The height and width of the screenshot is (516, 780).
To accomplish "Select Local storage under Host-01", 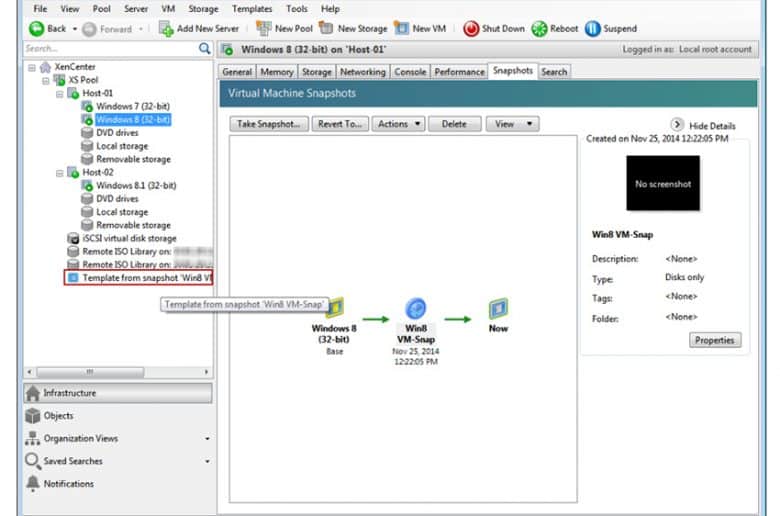I will pyautogui.click(x=122, y=146).
